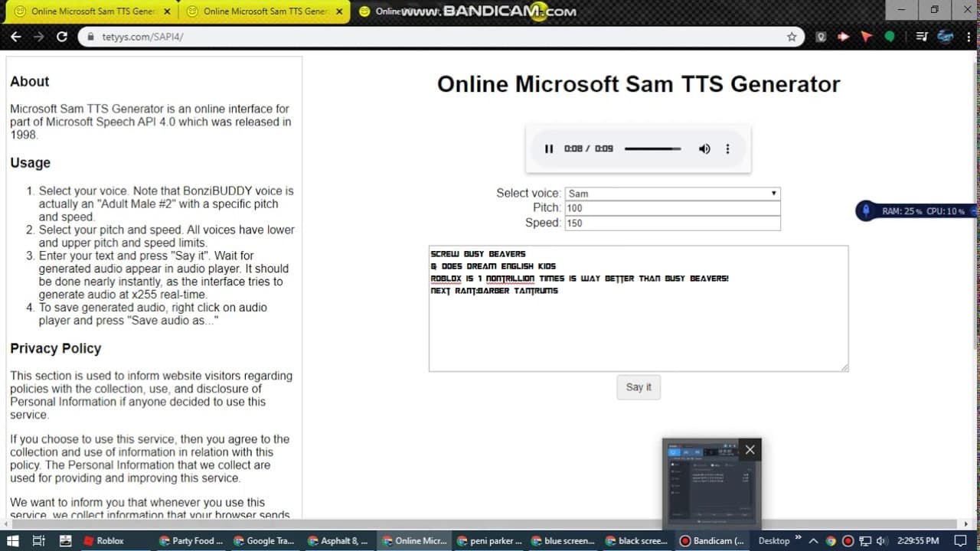Screen dimensions: 980x551
Task: Switch to the Online Microsoft Sam taskbar window
Action: 413,540
